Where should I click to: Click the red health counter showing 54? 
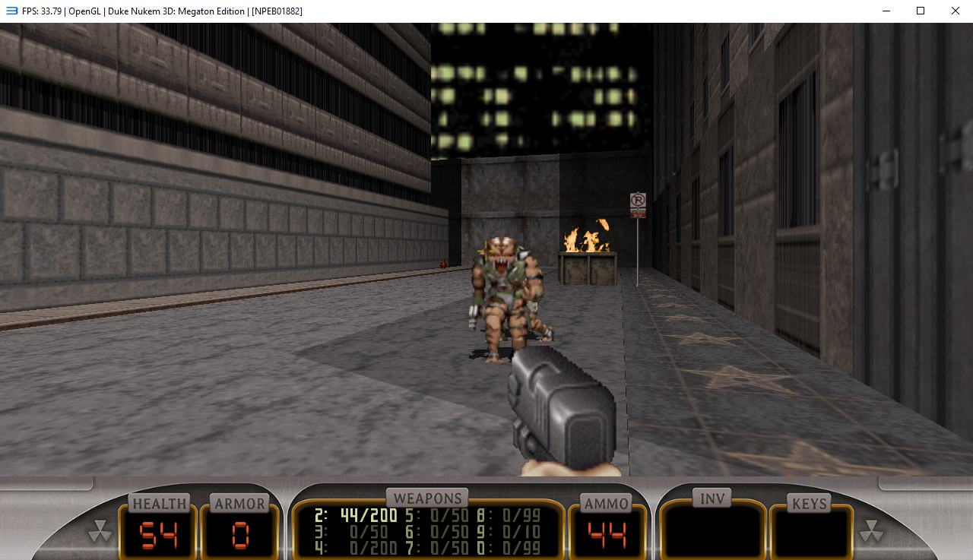click(159, 535)
